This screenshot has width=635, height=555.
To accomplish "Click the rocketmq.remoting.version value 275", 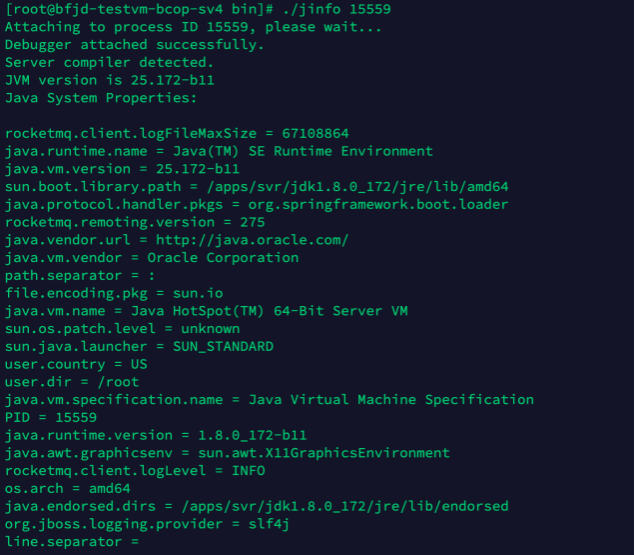I will tap(252, 222).
